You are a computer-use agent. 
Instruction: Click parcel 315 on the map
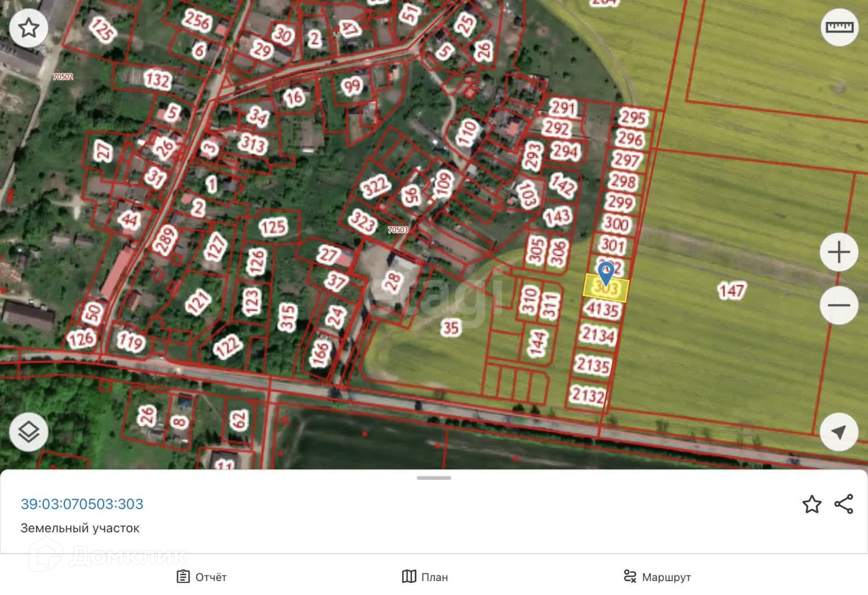288,317
